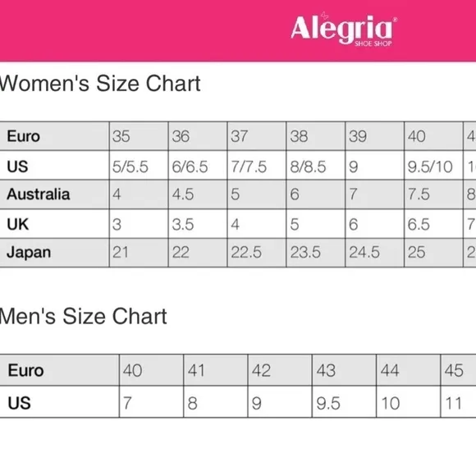
Task: Select women's Euro size 38 cell
Action: [316, 136]
